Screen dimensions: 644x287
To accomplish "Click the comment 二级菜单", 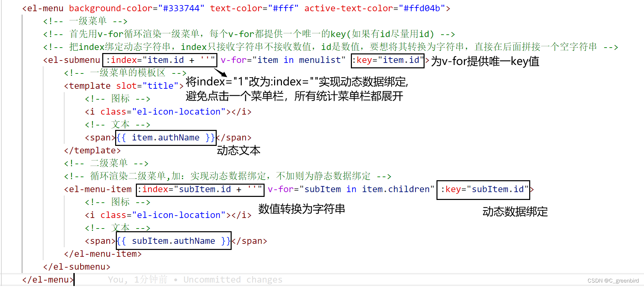I will (x=106, y=163).
